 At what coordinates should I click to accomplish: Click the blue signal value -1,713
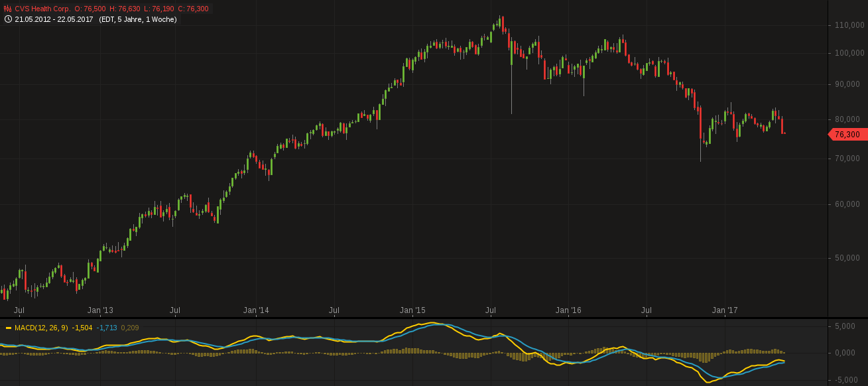click(107, 328)
